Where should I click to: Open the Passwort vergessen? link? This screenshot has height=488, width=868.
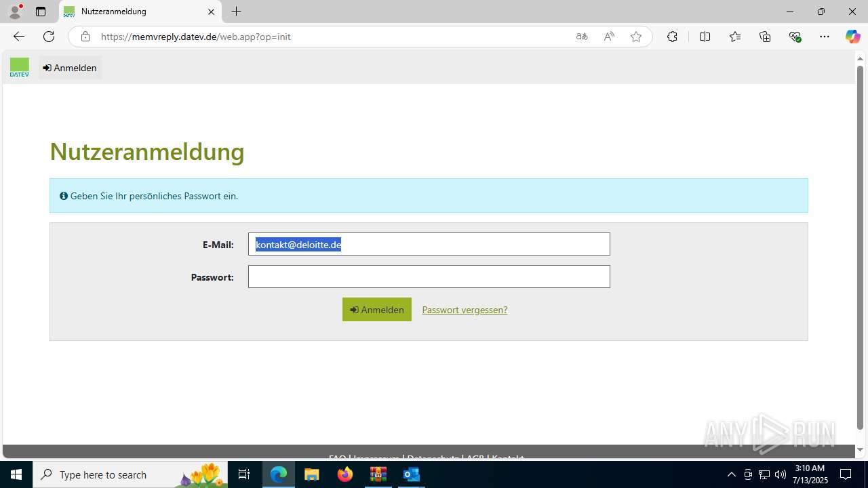(465, 310)
